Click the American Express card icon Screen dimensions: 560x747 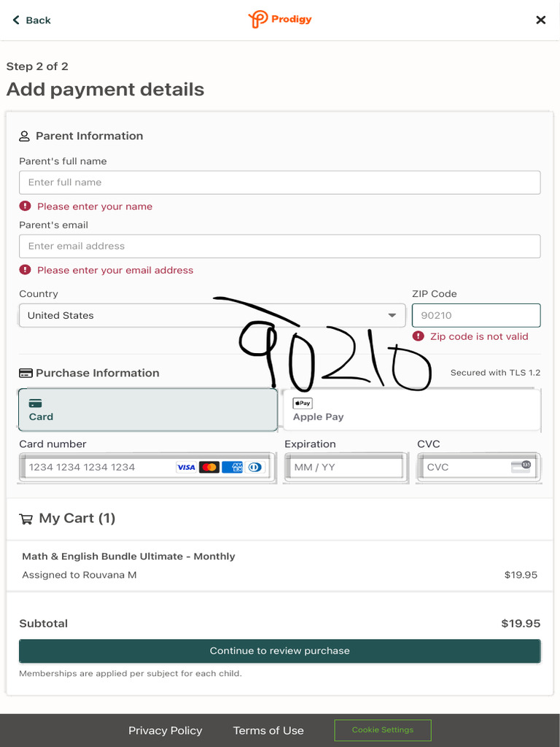click(x=233, y=467)
